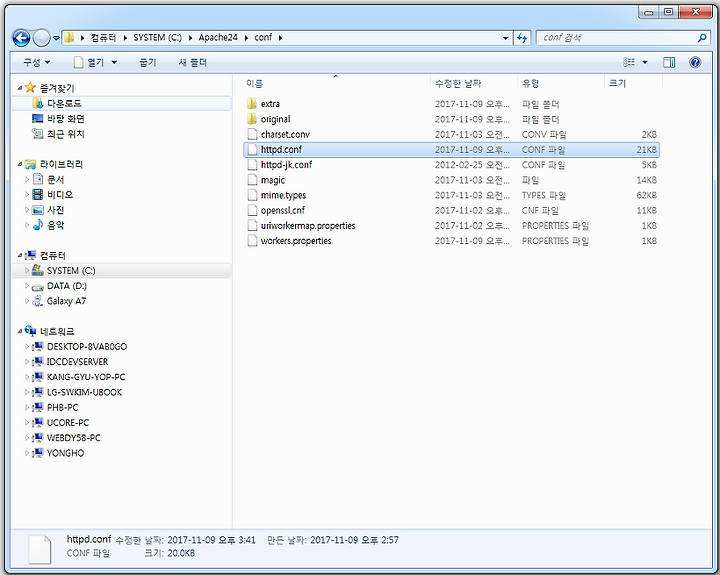Select the httpd.conf file name
720x575 pixels.
coord(281,149)
